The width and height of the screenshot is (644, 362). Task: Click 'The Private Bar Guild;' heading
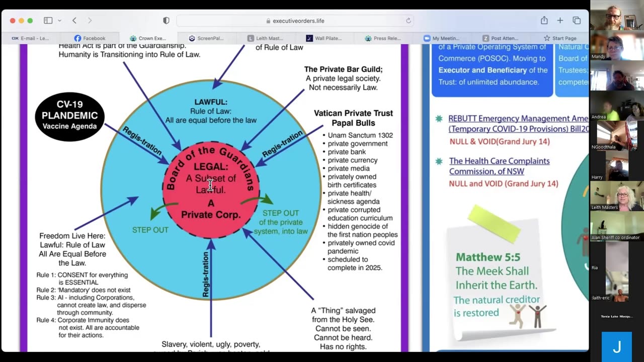(x=343, y=69)
